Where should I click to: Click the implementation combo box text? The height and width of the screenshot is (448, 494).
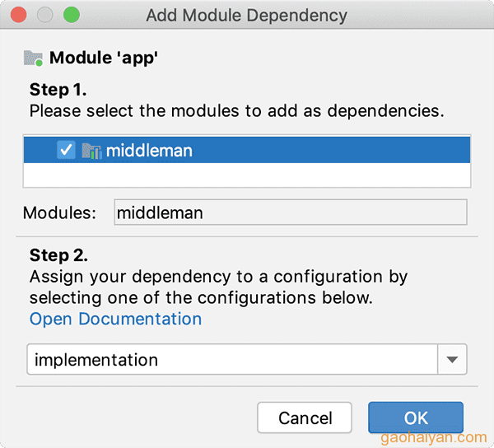(x=96, y=360)
